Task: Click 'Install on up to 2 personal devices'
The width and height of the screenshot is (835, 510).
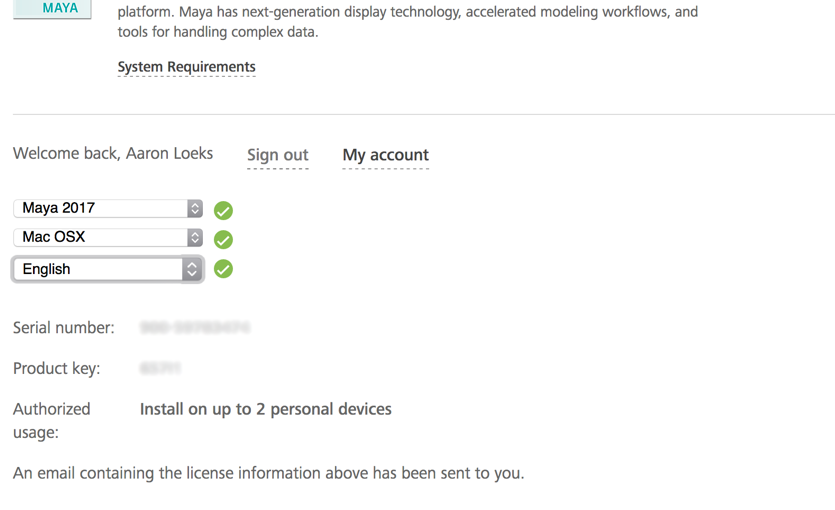Action: click(266, 409)
